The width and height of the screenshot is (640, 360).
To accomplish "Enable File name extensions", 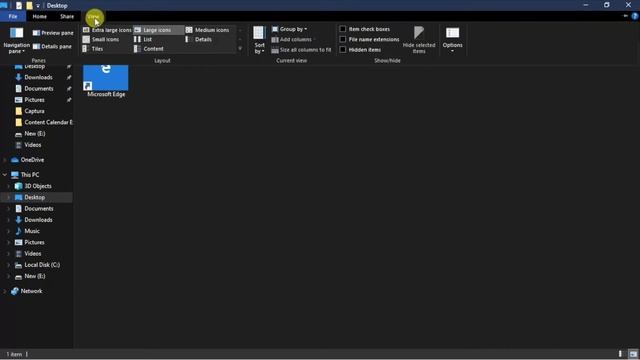I will click(x=369, y=39).
